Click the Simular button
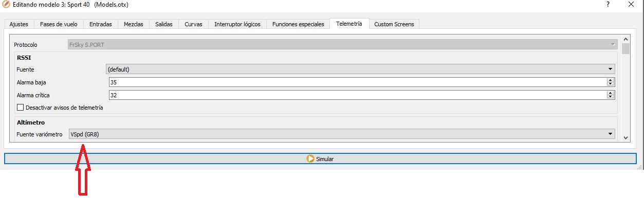The height and width of the screenshot is (211, 644). pos(320,159)
